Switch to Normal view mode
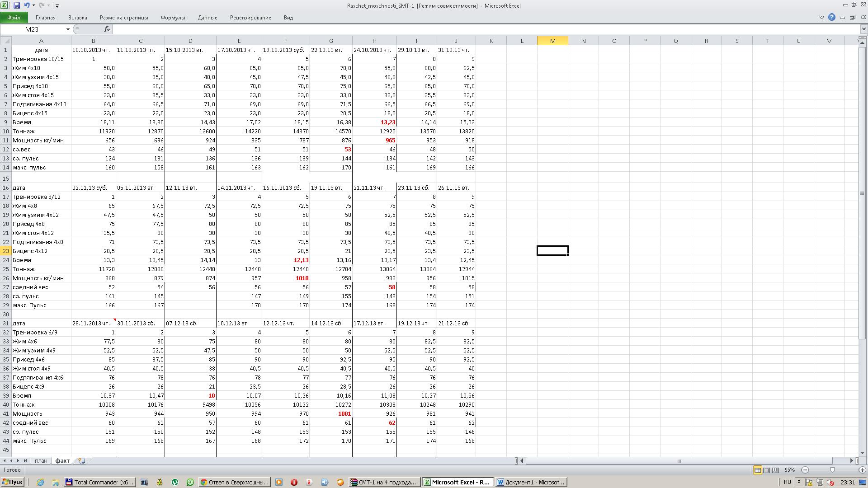The width and height of the screenshot is (868, 488). click(x=757, y=470)
